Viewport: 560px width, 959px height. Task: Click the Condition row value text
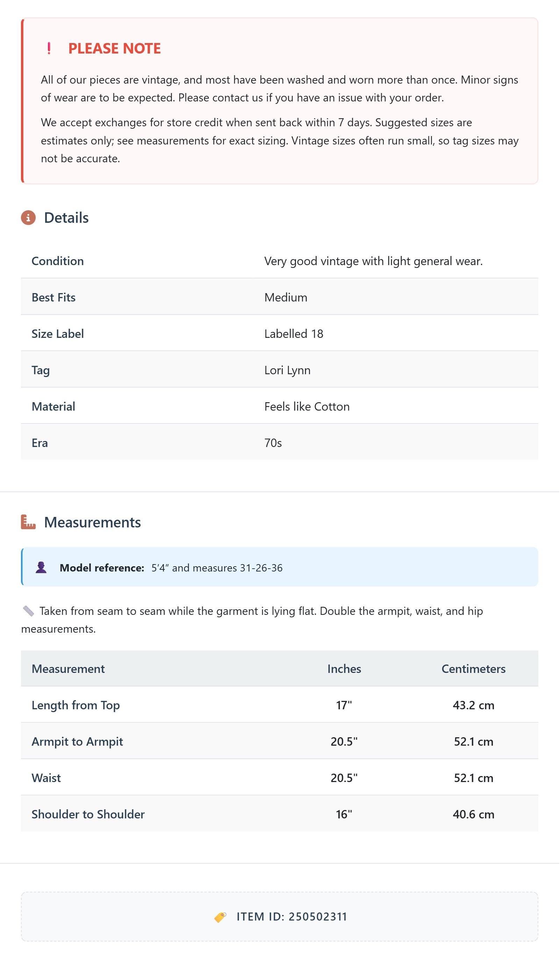click(x=374, y=262)
